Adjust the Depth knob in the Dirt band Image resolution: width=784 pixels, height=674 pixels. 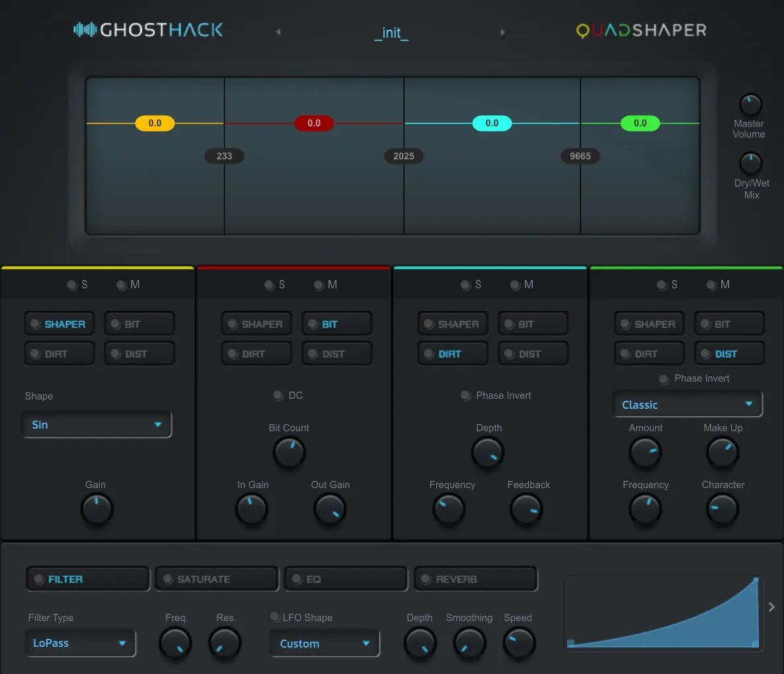(487, 452)
